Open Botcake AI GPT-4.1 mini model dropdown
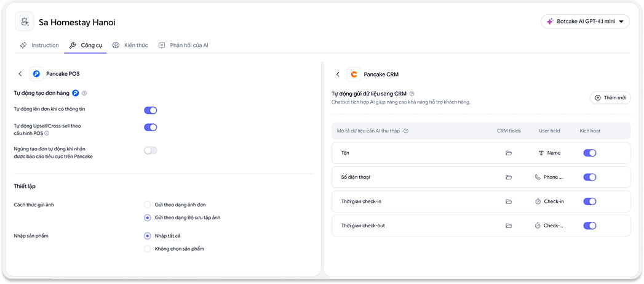This screenshot has height=284, width=644. click(586, 22)
